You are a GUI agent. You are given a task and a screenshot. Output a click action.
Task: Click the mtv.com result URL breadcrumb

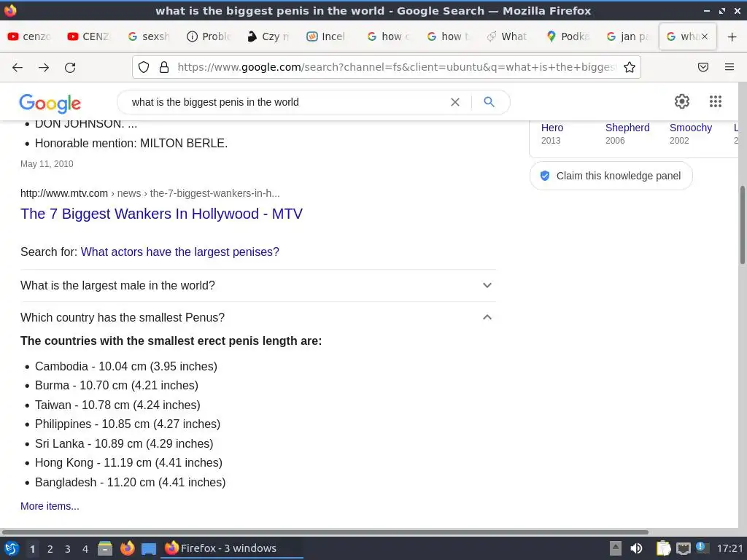click(x=150, y=193)
